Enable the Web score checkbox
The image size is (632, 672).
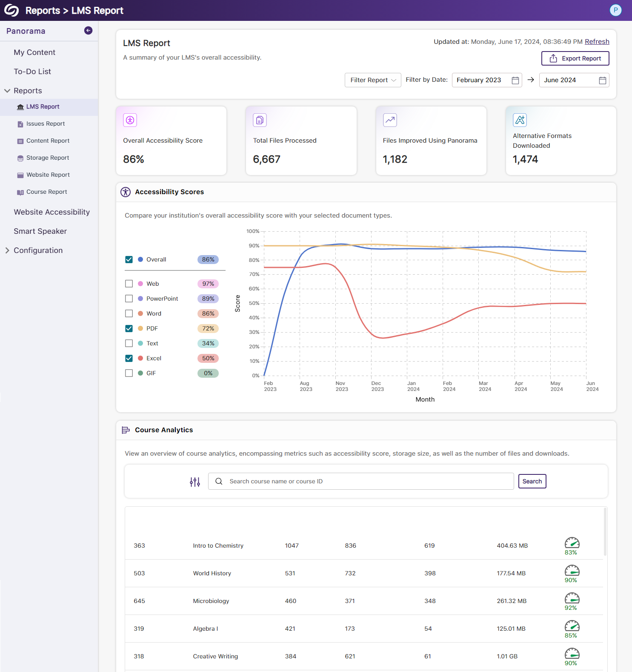point(129,284)
